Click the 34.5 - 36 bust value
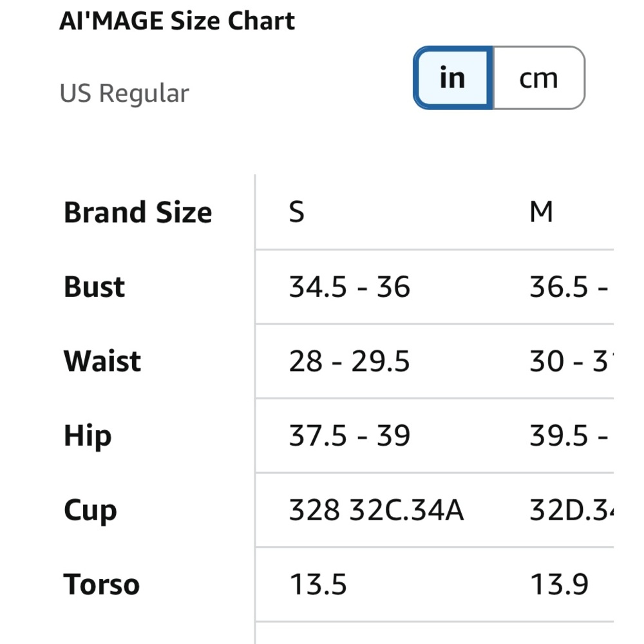 349,287
